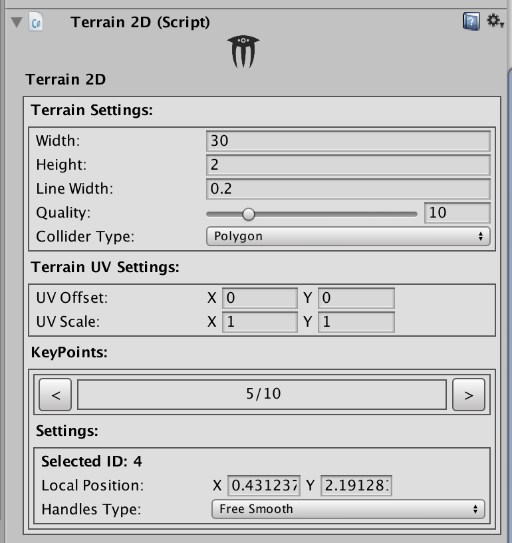Edit the Height field
512x543 pixels.
348,165
